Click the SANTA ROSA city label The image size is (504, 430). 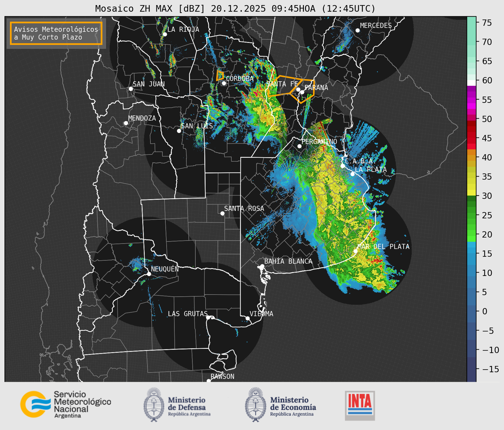244,208
